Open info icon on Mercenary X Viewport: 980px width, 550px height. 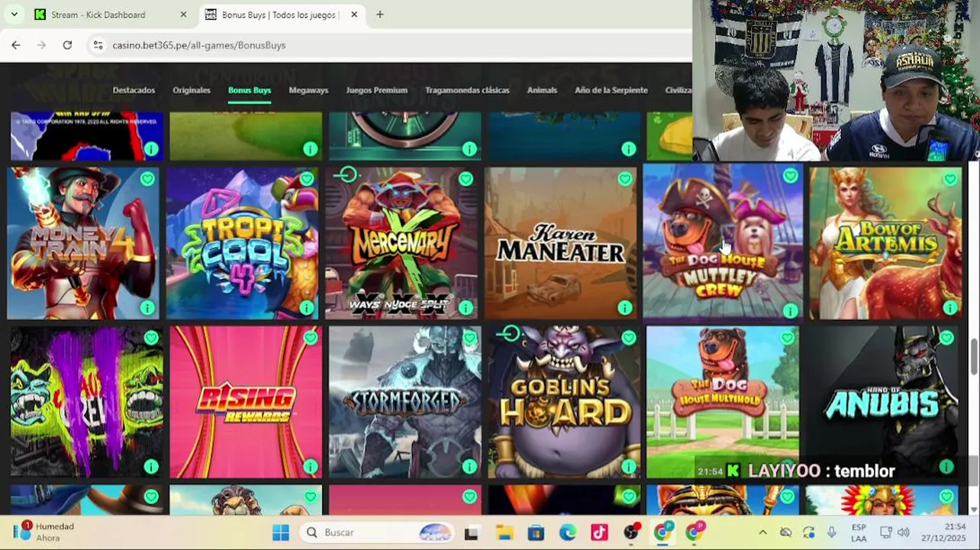pos(466,308)
